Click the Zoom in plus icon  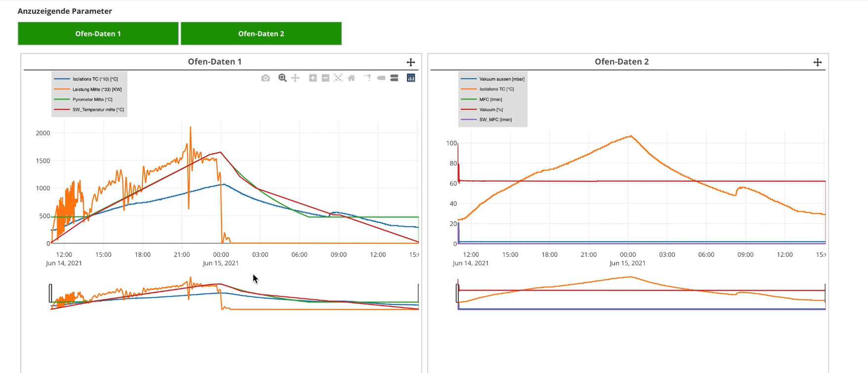click(313, 78)
